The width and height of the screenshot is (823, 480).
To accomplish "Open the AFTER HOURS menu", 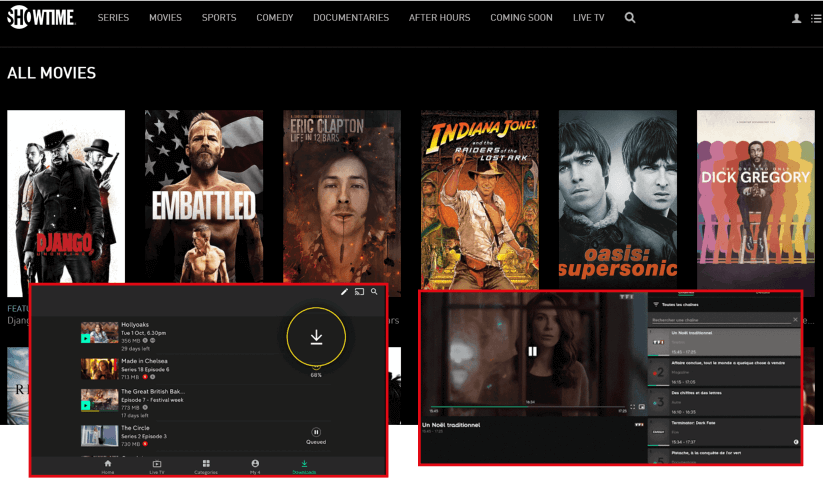I will (439, 18).
